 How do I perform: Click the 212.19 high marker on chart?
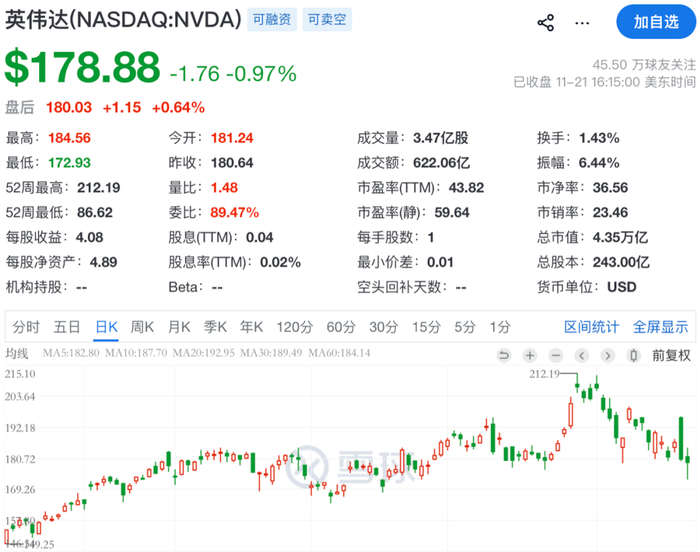pos(545,374)
